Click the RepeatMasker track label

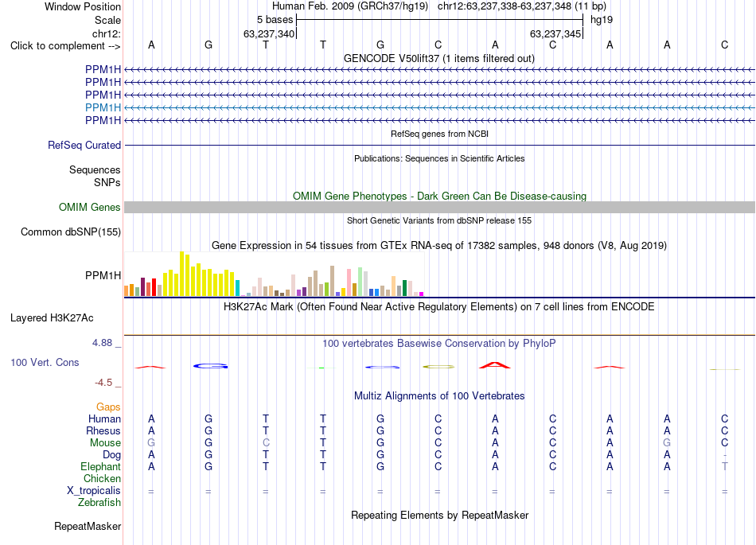88,526
